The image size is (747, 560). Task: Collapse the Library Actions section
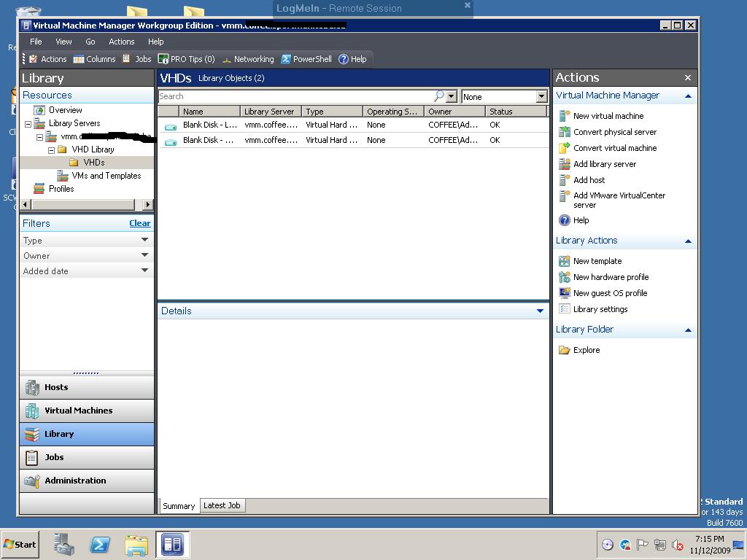click(x=686, y=241)
